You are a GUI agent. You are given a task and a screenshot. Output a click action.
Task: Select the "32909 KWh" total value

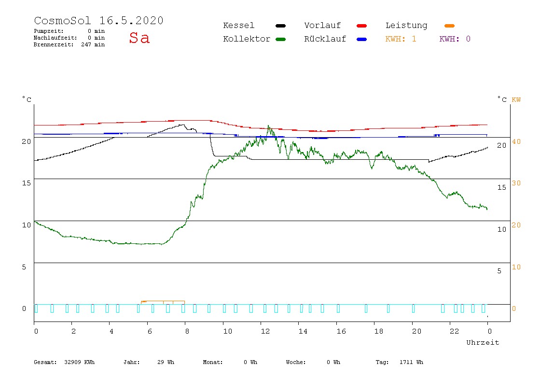80,362
